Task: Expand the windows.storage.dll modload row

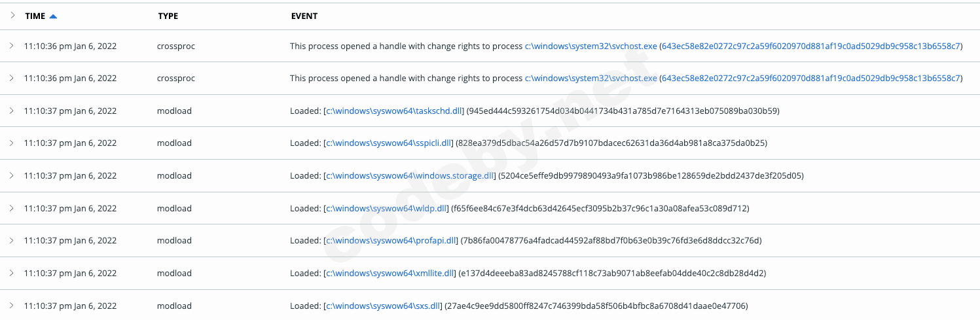Action: pyautogui.click(x=12, y=175)
